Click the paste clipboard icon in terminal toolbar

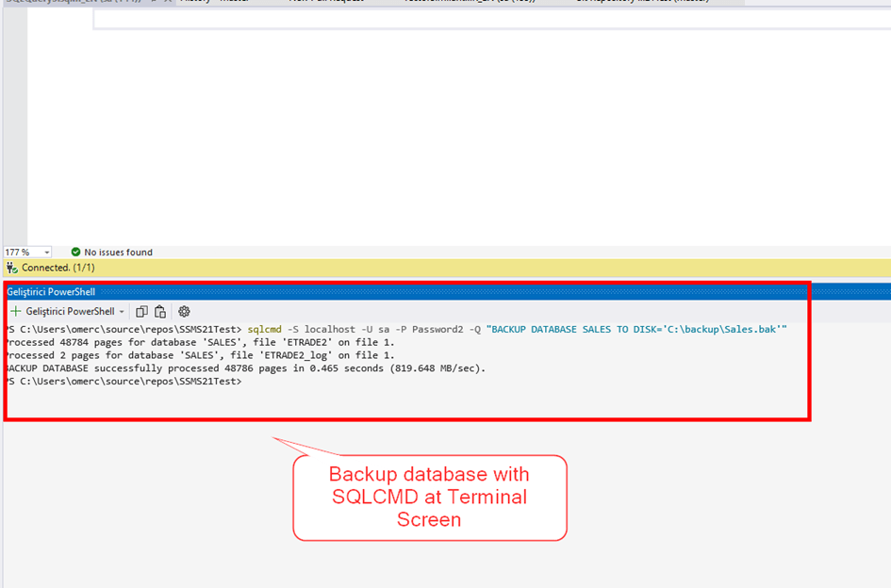[160, 311]
